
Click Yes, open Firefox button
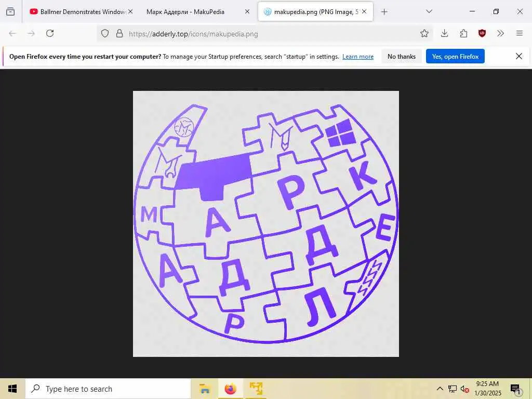pyautogui.click(x=455, y=56)
